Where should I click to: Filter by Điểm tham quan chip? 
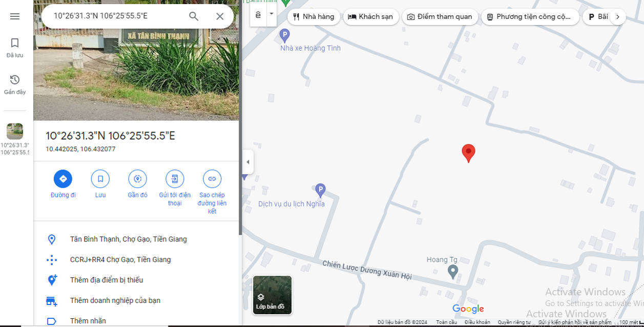point(440,17)
